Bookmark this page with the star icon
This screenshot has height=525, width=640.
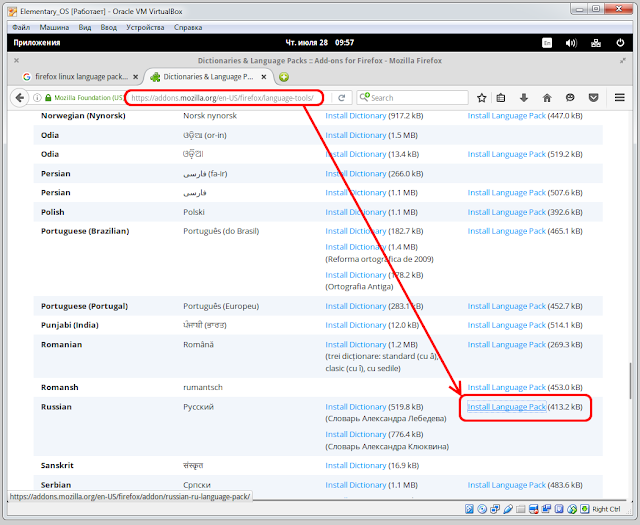482,98
